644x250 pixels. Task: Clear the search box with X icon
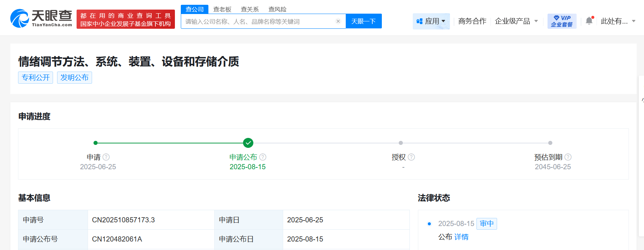point(338,21)
